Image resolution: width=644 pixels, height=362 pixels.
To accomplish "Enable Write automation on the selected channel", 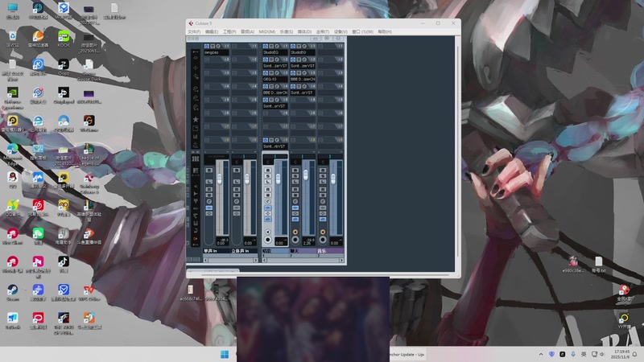I will click(x=268, y=195).
